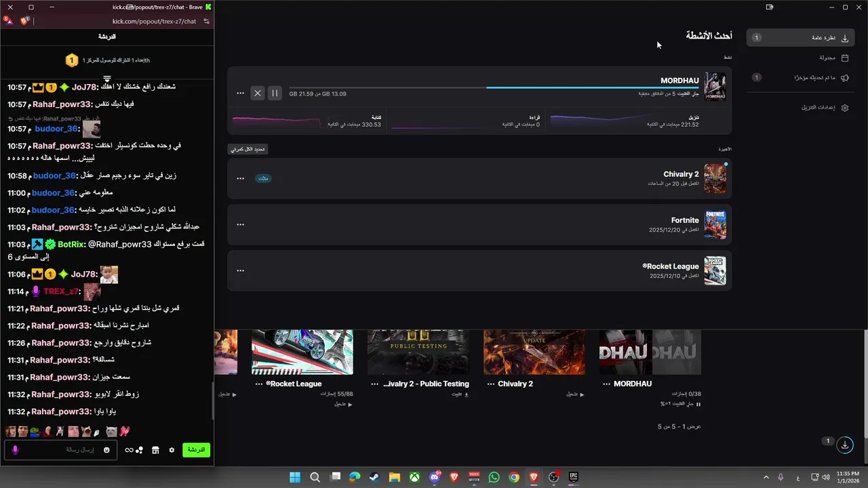Screen dimensions: 868x488
Task: Click the Brave shields lion icon in popout
Action: coord(25,21)
